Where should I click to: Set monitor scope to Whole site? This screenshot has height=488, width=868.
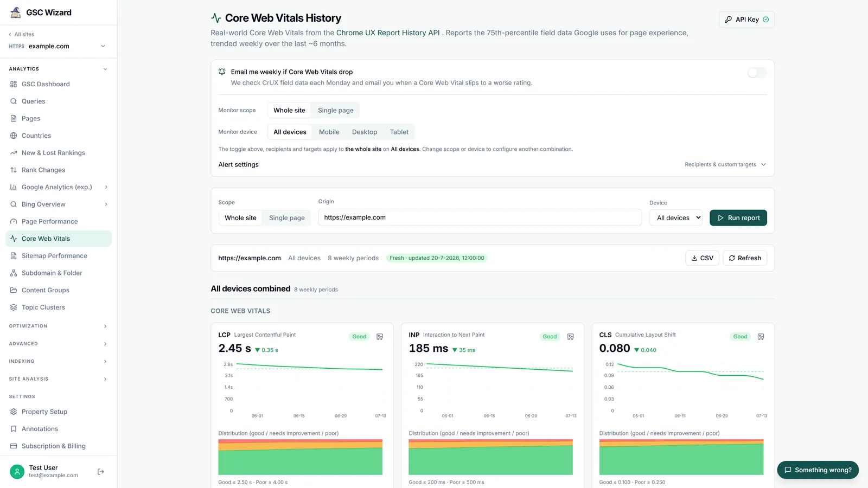pyautogui.click(x=289, y=110)
